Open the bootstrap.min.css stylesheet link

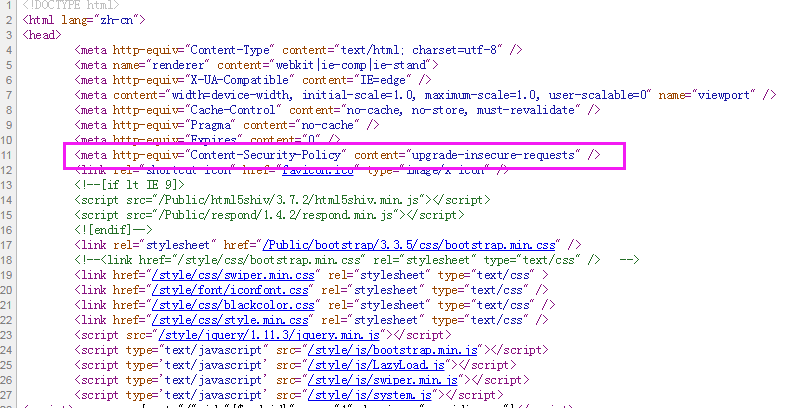pos(410,245)
